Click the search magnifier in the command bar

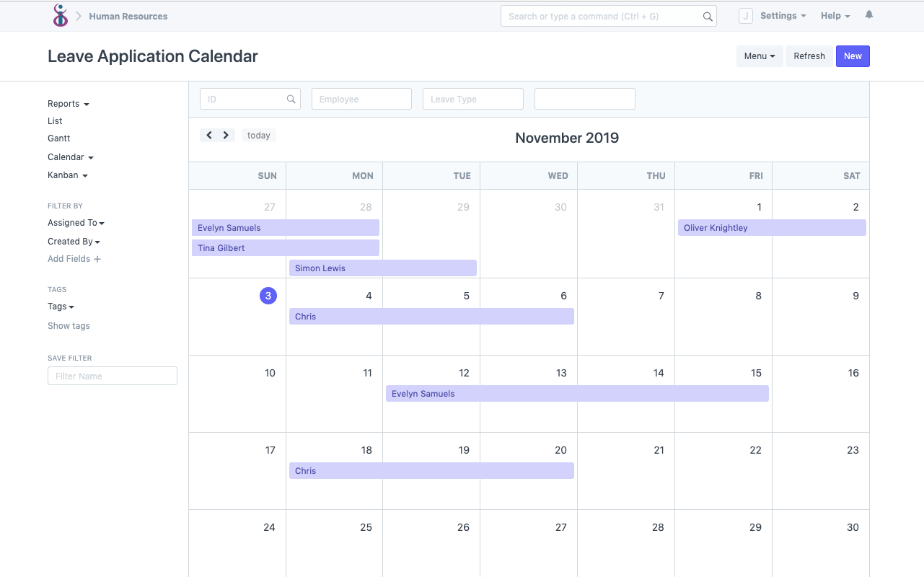point(707,15)
